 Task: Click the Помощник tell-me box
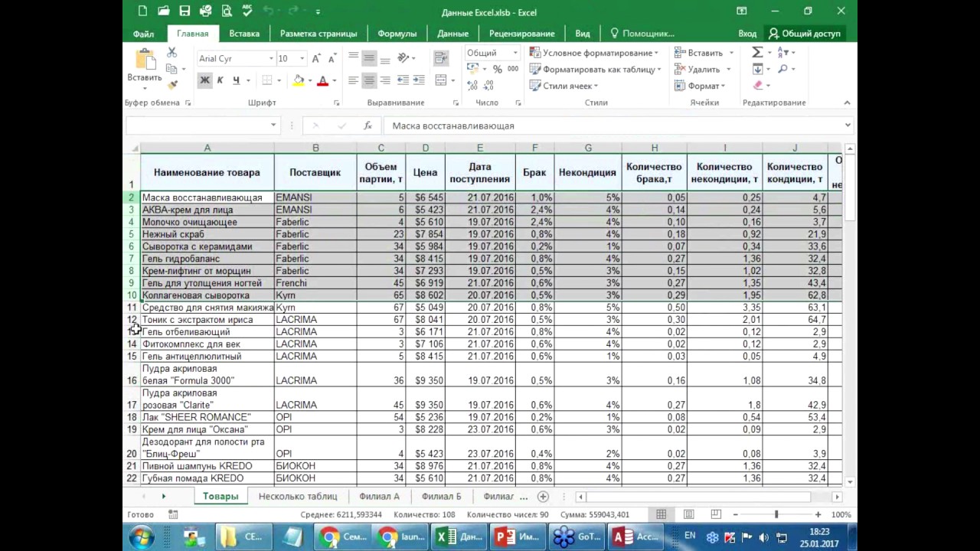(642, 34)
